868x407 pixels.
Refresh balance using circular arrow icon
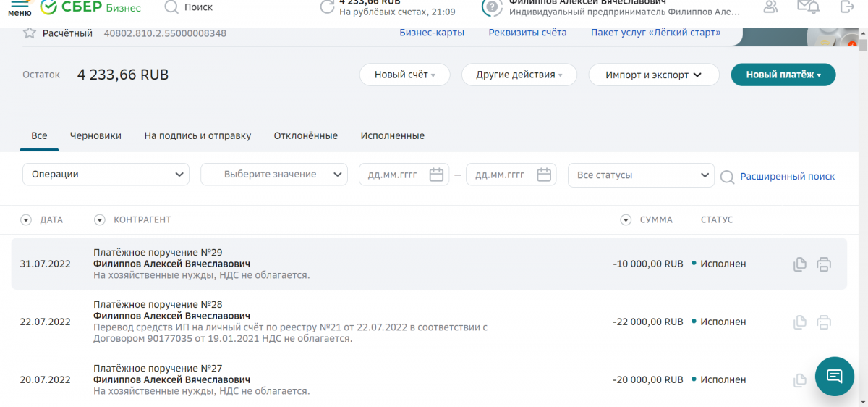point(328,7)
